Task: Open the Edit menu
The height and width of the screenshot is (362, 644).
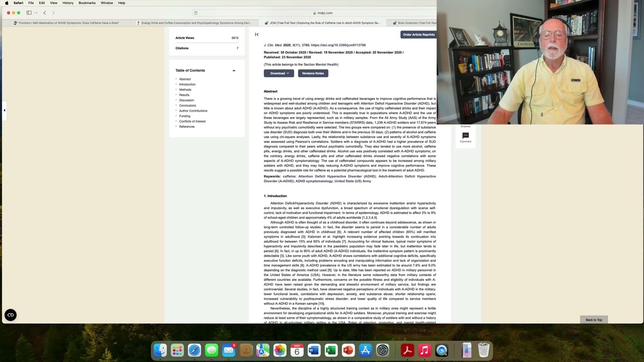Action: point(42,3)
